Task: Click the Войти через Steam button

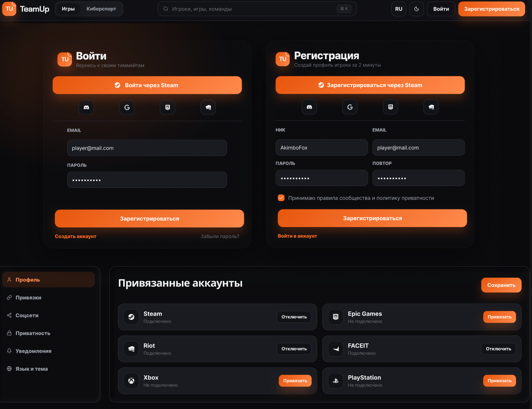Action: point(147,85)
